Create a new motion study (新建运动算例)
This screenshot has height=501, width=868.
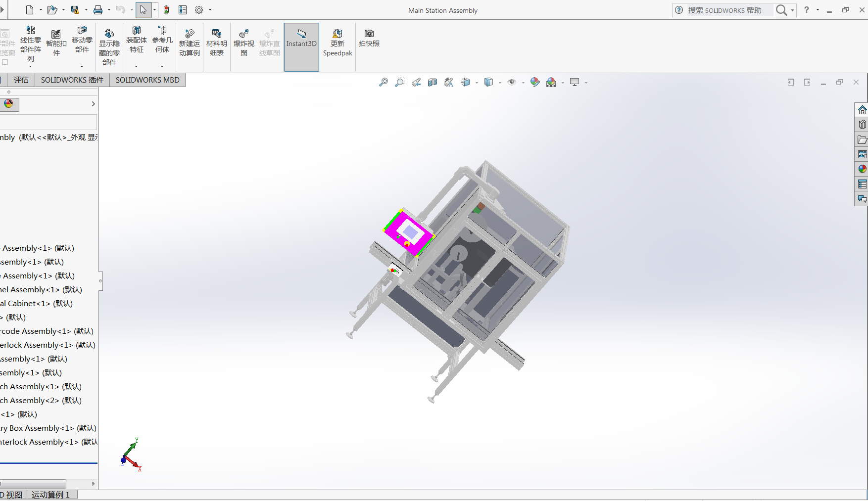(x=190, y=43)
